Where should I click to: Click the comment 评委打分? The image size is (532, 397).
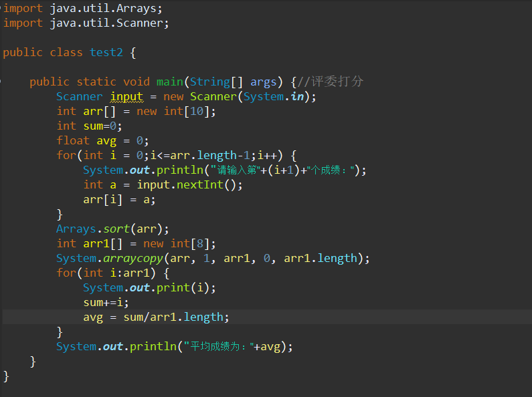(331, 82)
